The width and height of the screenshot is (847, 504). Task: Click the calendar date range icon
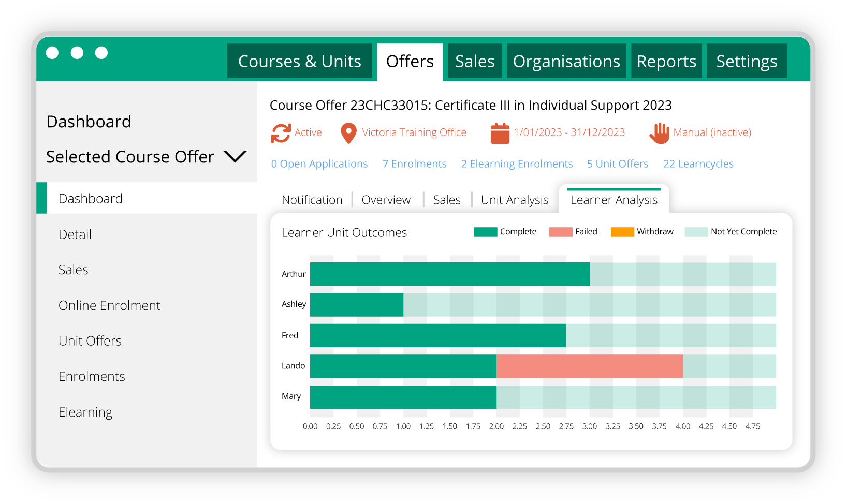pos(500,133)
